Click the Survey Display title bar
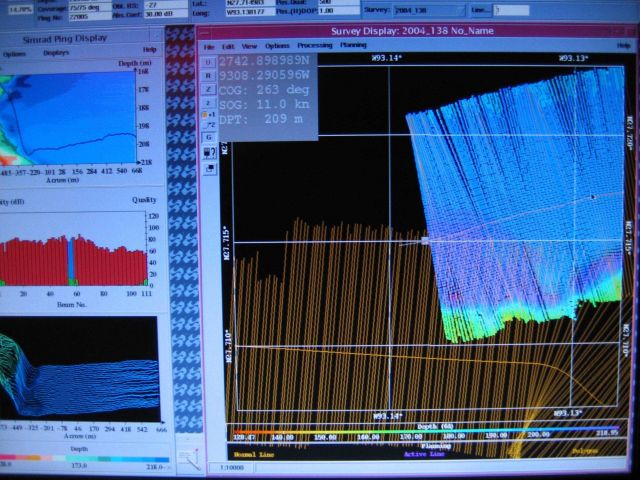The image size is (640, 480). [x=412, y=31]
